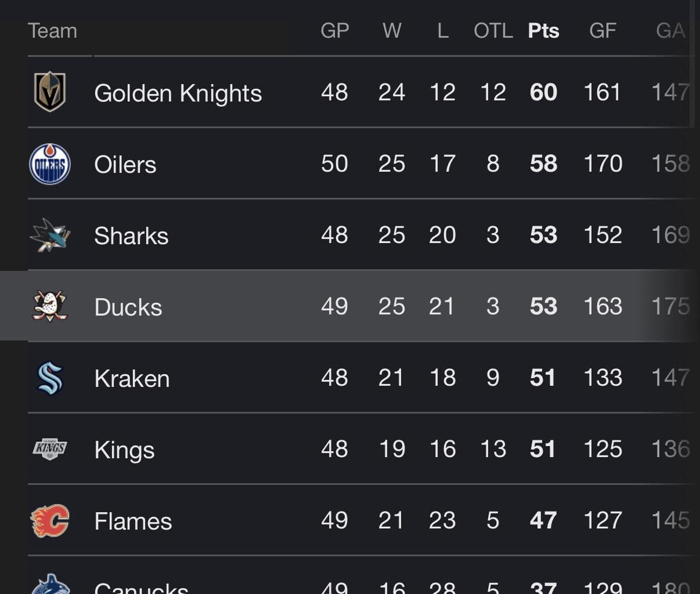700x594 pixels.
Task: Click the Team column header
Action: 53,31
